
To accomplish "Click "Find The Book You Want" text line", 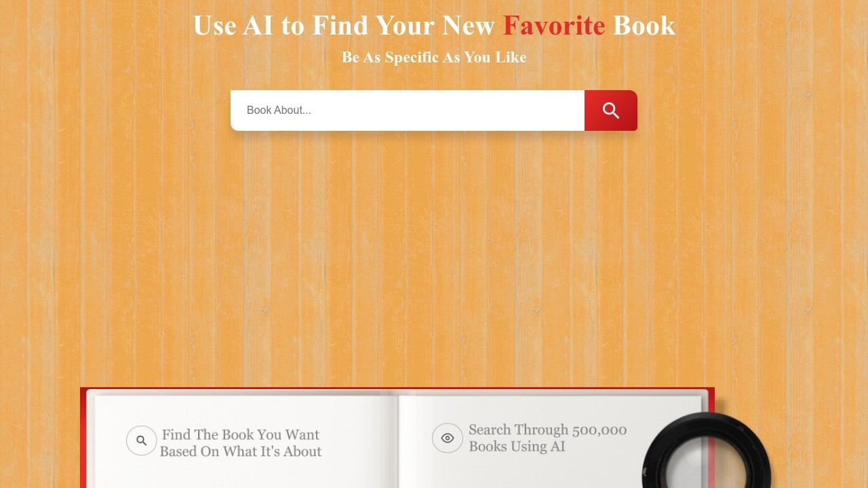I will point(241,434).
